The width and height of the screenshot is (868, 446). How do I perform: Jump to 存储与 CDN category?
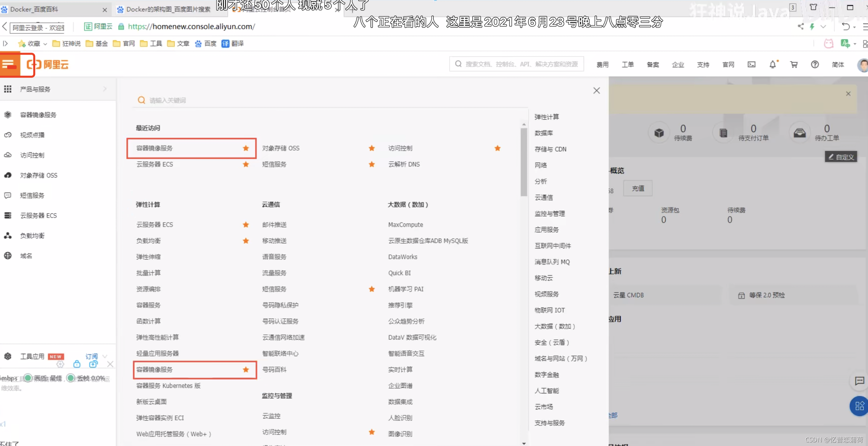click(x=550, y=149)
